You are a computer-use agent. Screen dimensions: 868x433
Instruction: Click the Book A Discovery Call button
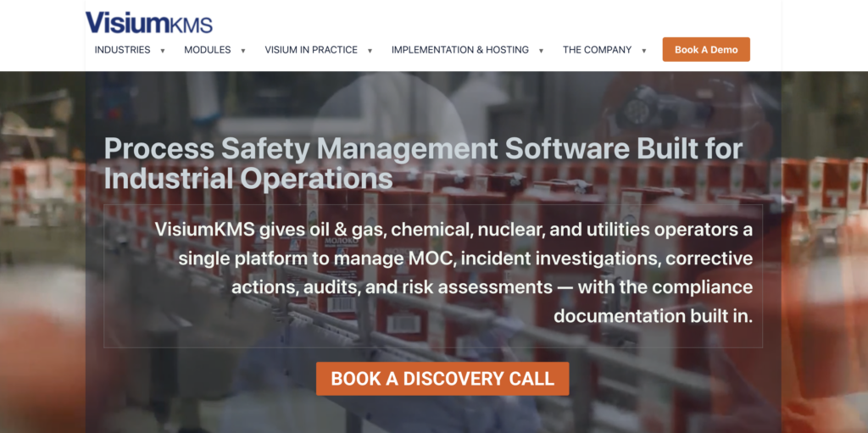tap(442, 379)
